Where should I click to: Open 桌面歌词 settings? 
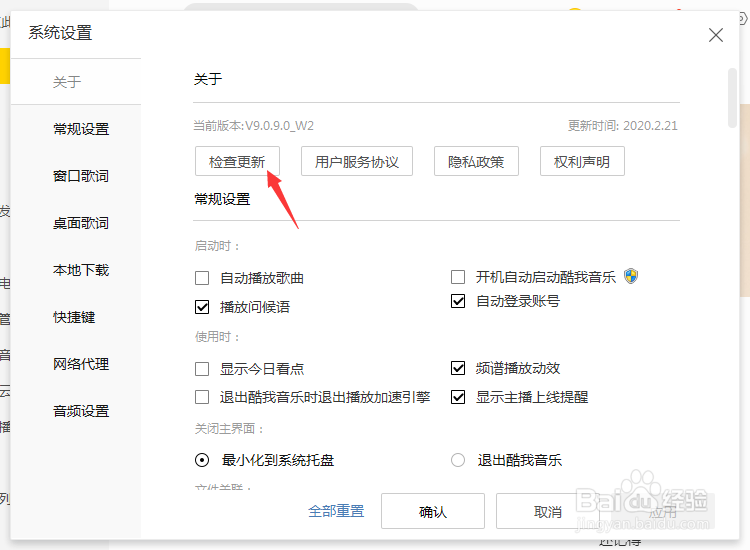(x=81, y=223)
